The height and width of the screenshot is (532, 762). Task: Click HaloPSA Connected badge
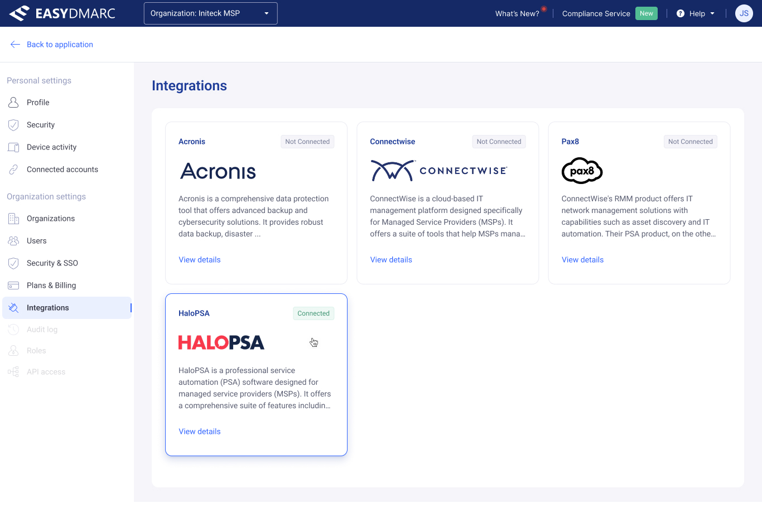(x=314, y=313)
